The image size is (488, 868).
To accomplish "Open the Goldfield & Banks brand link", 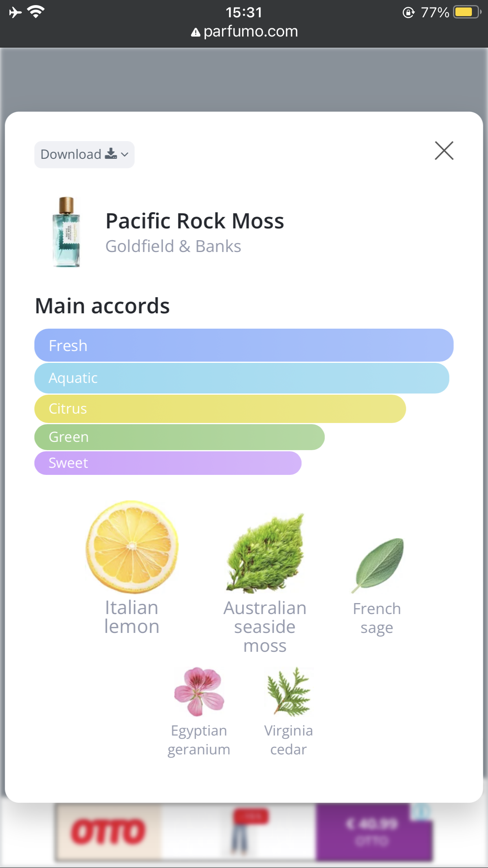I will (x=173, y=246).
